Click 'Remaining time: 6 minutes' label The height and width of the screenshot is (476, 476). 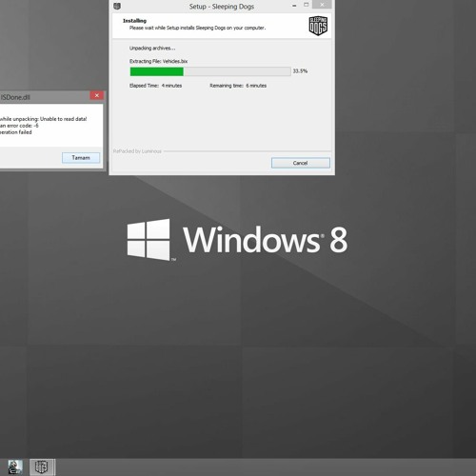coord(238,86)
